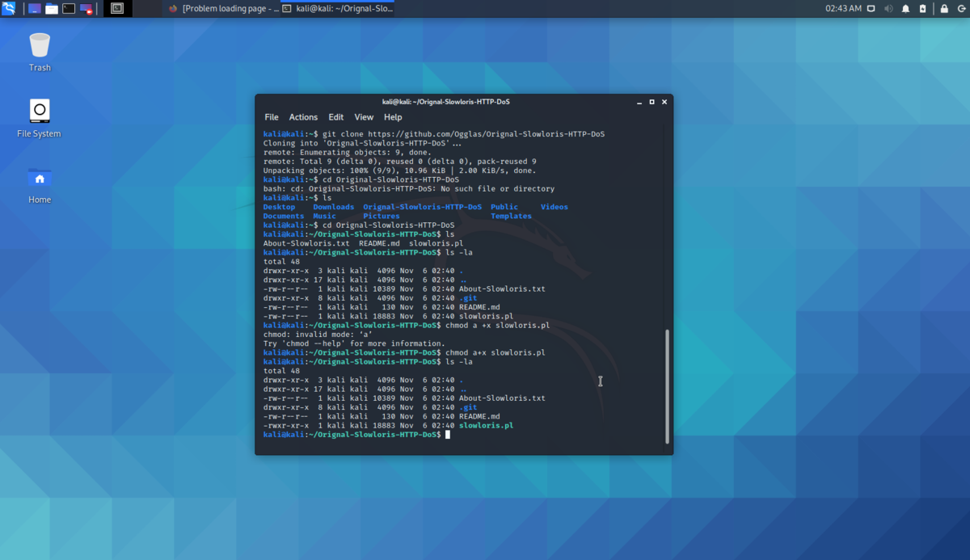Open the terminal File menu

coord(272,117)
